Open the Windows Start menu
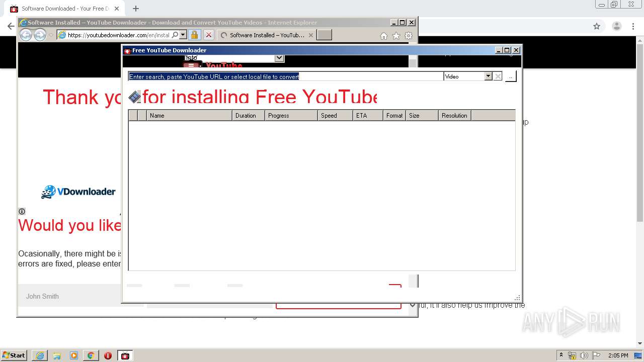This screenshot has width=644, height=362. pyautogui.click(x=14, y=355)
